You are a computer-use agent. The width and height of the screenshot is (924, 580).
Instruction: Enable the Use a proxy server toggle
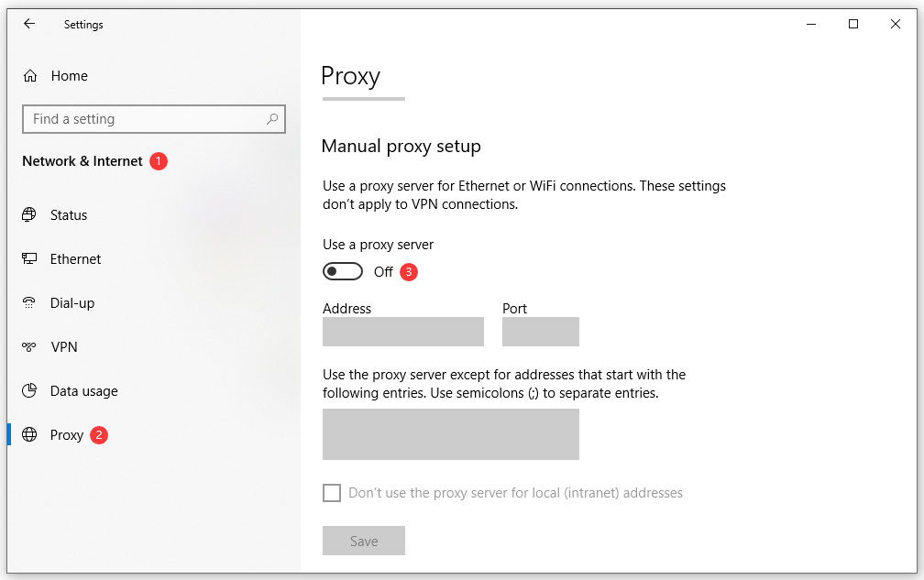[343, 271]
